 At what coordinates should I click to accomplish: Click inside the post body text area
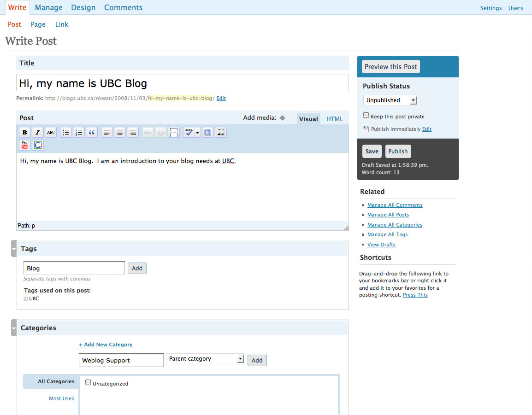pyautogui.click(x=183, y=187)
